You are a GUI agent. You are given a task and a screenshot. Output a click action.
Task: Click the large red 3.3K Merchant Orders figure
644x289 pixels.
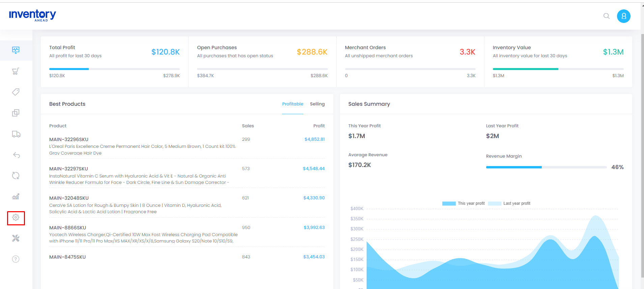(468, 52)
